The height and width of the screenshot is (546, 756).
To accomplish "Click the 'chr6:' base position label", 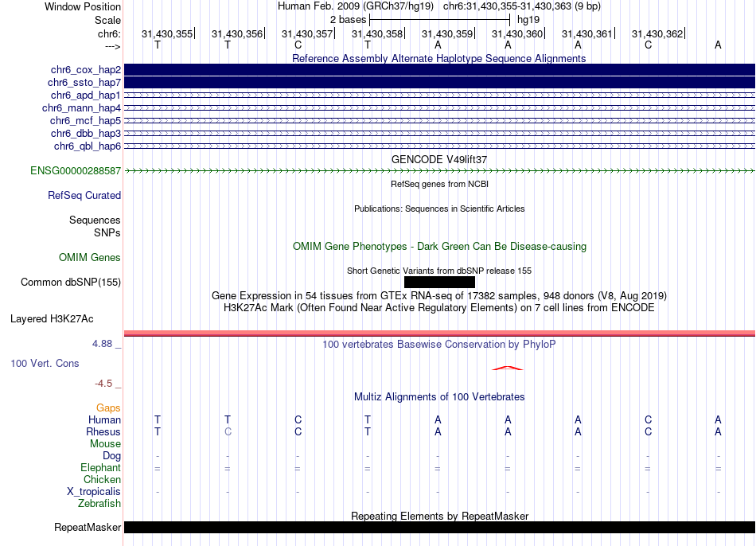I will 109,33.
